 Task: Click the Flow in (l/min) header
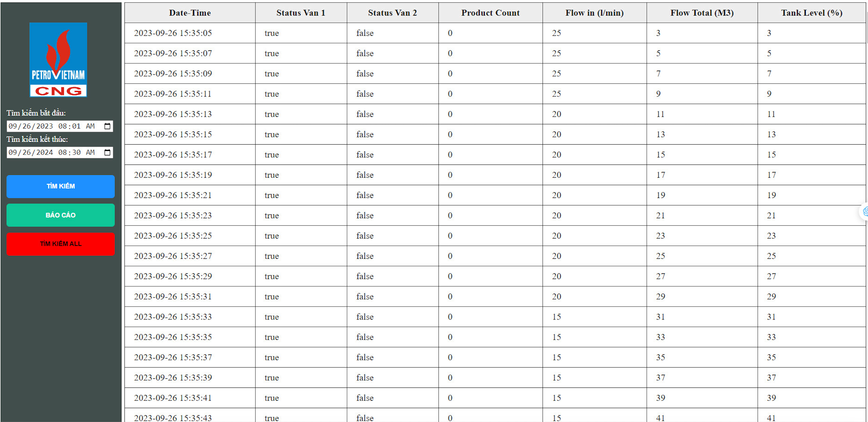(x=595, y=13)
